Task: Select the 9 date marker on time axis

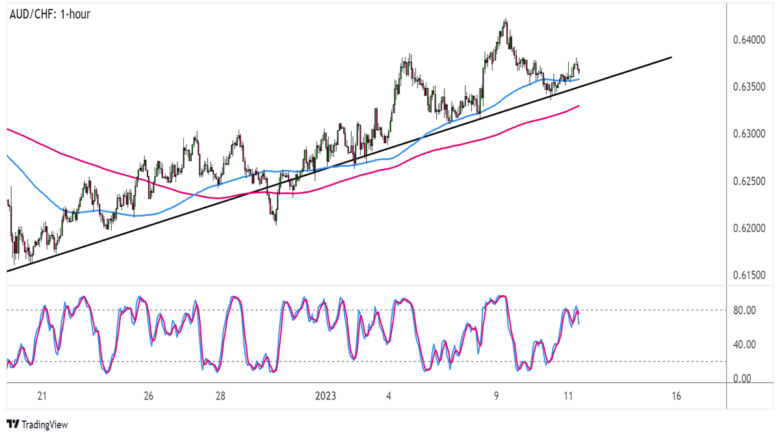Action: coord(496,396)
